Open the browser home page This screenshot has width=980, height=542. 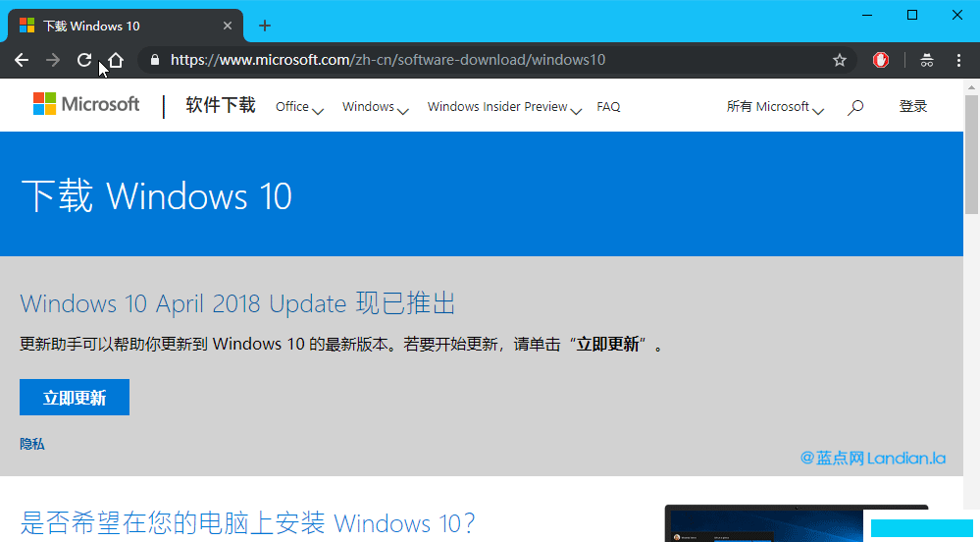(116, 60)
